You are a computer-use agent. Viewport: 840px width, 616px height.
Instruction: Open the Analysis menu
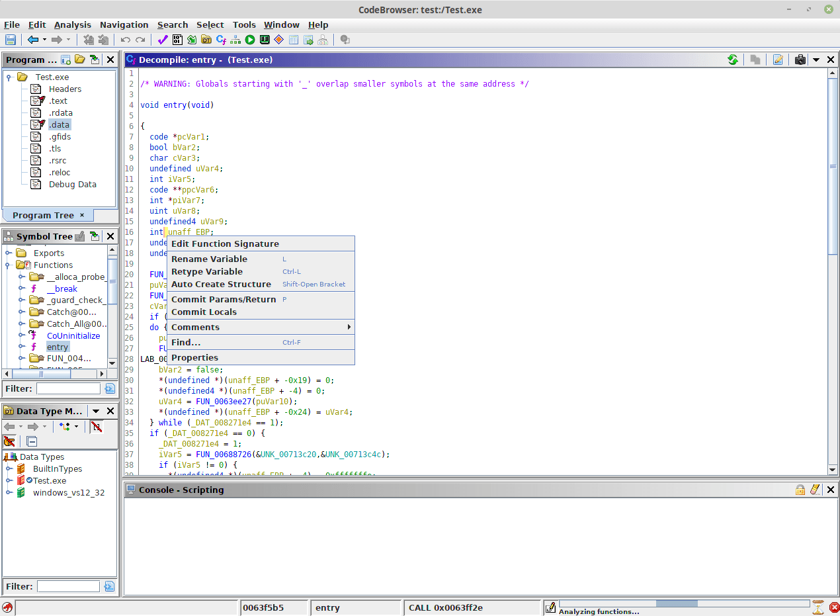click(x=72, y=24)
